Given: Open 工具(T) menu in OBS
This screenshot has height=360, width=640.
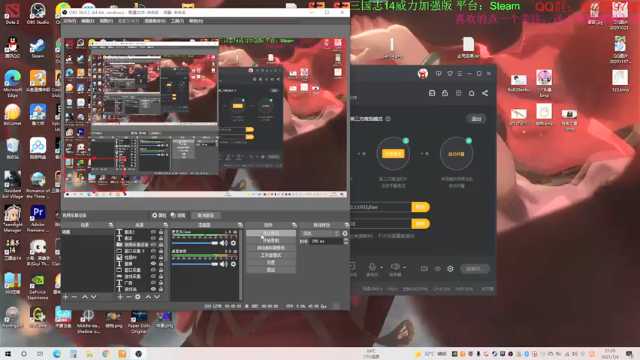Looking at the screenshot, I should (177, 21).
